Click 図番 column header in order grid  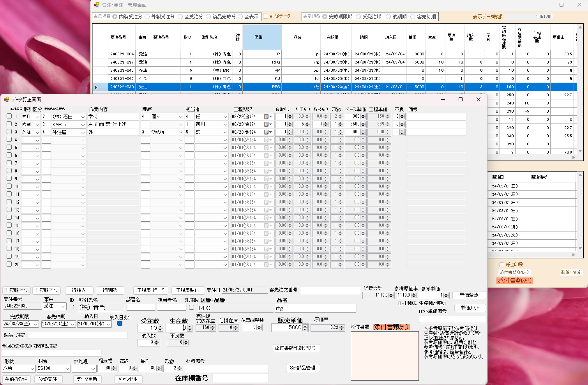click(262, 37)
